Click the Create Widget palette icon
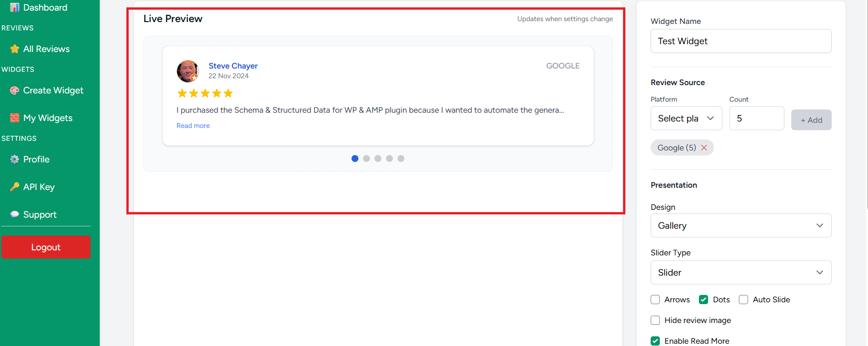The width and height of the screenshot is (868, 346). pyautogui.click(x=15, y=90)
